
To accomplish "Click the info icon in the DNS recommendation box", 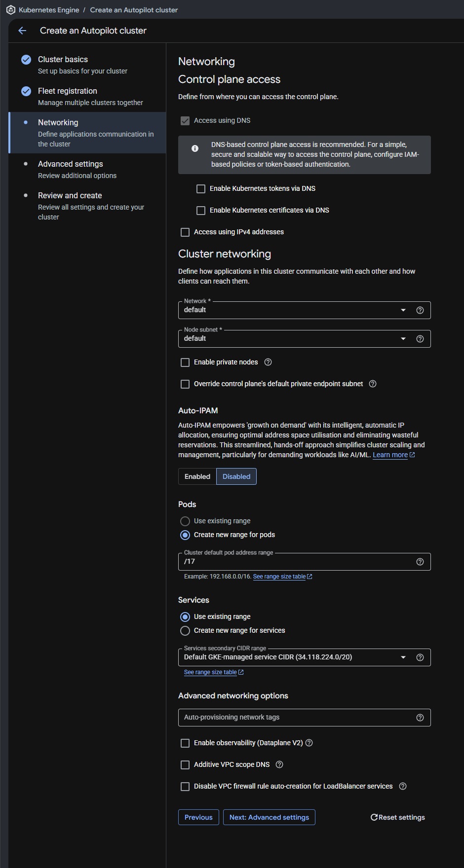I will [195, 148].
